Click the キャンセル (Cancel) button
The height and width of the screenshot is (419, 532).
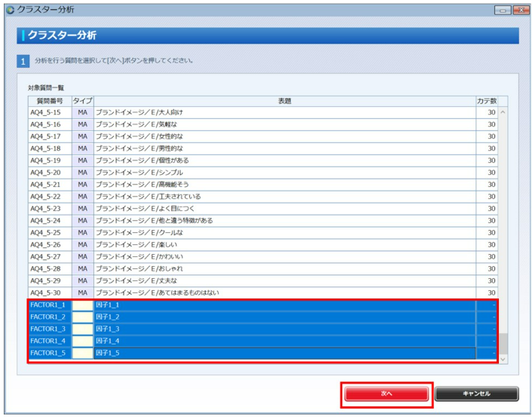476,393
